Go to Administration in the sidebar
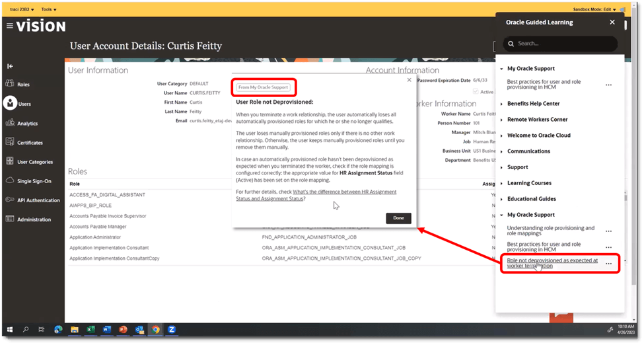 [34, 219]
